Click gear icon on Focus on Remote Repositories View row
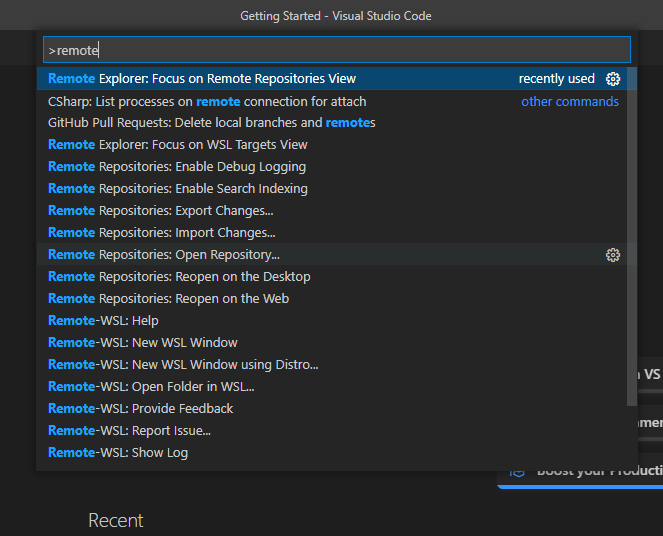This screenshot has width=663, height=536. click(x=613, y=79)
